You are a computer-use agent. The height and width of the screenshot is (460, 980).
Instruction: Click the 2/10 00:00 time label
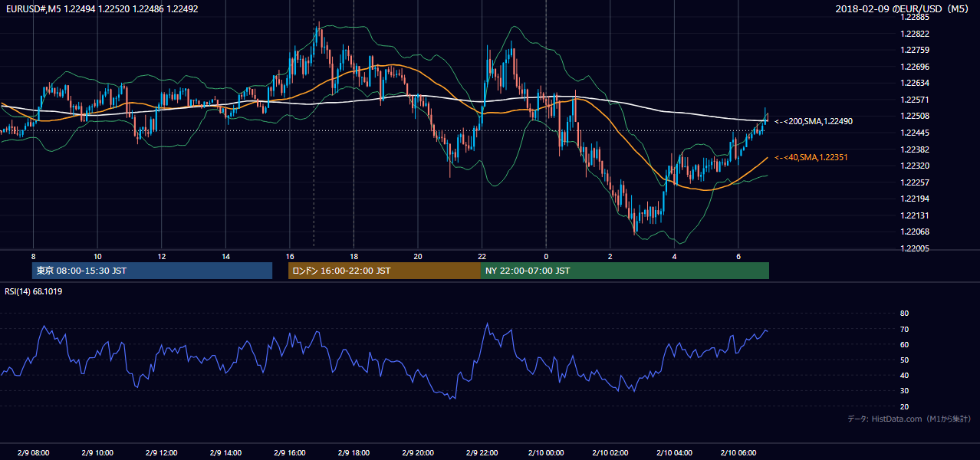click(x=546, y=452)
